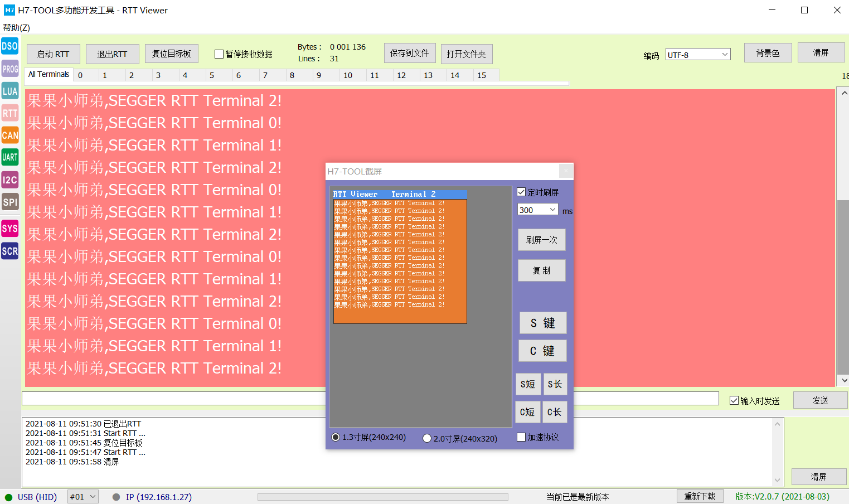Open the PROG programmer module
The height and width of the screenshot is (504, 849).
pos(9,69)
